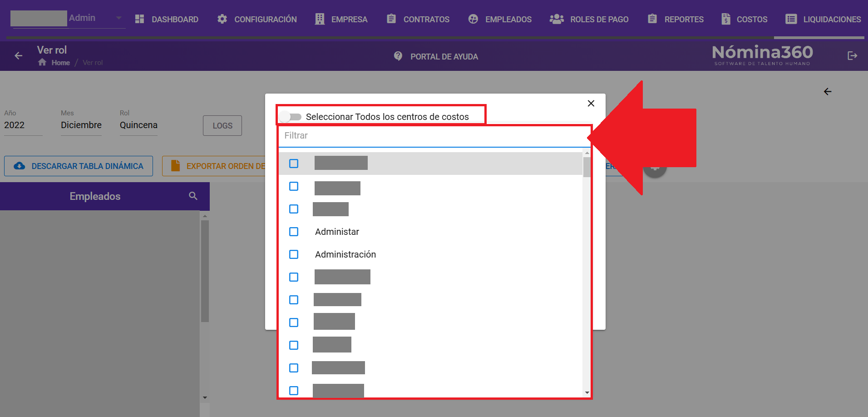Go back using the header arrow

(x=19, y=56)
